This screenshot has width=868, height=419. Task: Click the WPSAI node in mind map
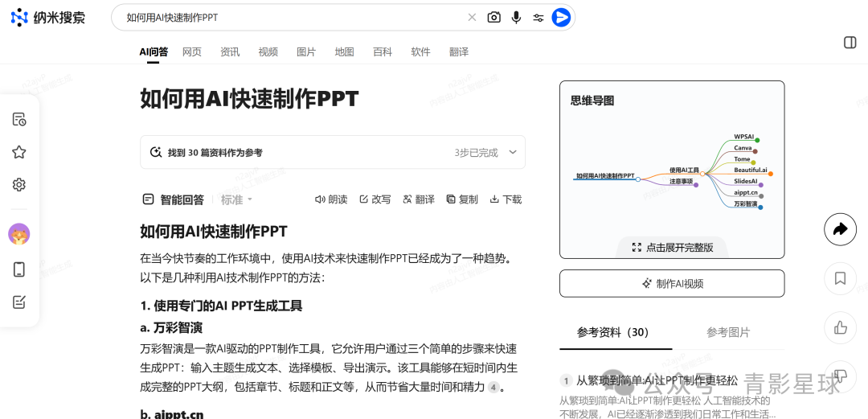click(744, 137)
